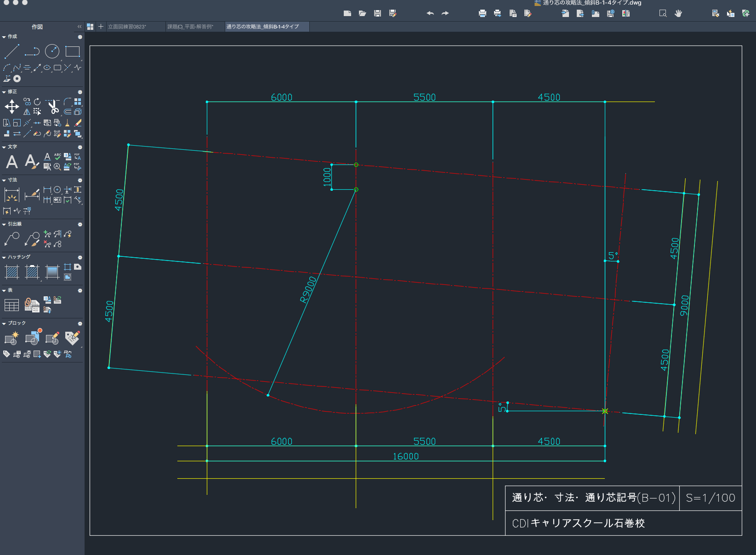756x555 pixels.
Task: Select the Mirror tool
Action: point(27,112)
